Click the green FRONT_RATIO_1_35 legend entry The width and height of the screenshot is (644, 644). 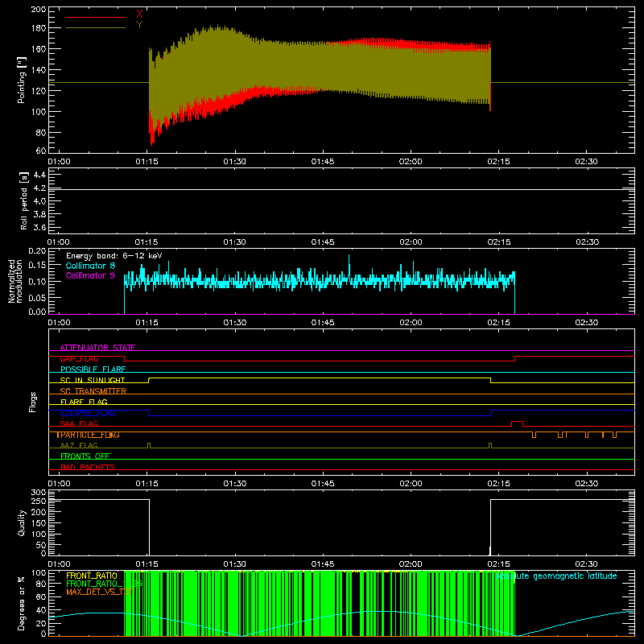(104, 584)
